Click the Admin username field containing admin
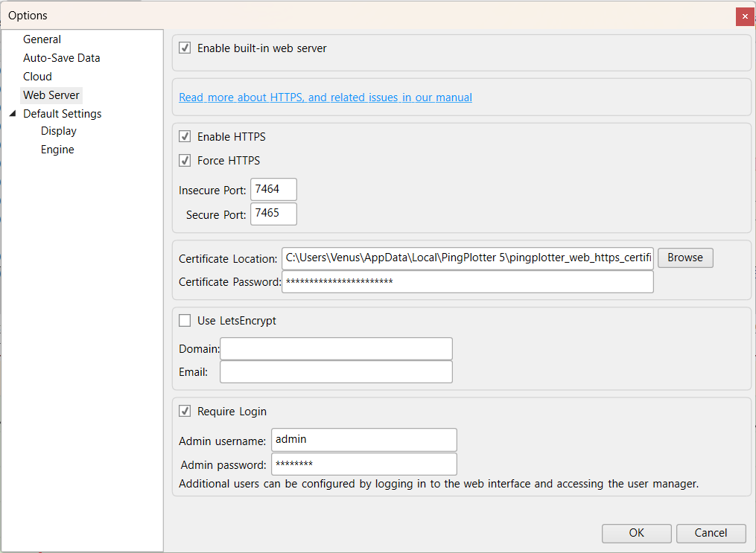756x553 pixels. 363,439
